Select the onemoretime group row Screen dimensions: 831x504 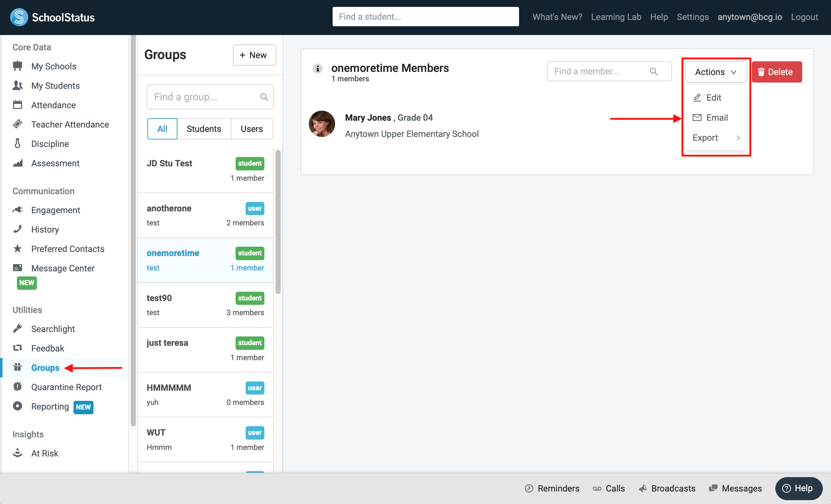pos(205,260)
